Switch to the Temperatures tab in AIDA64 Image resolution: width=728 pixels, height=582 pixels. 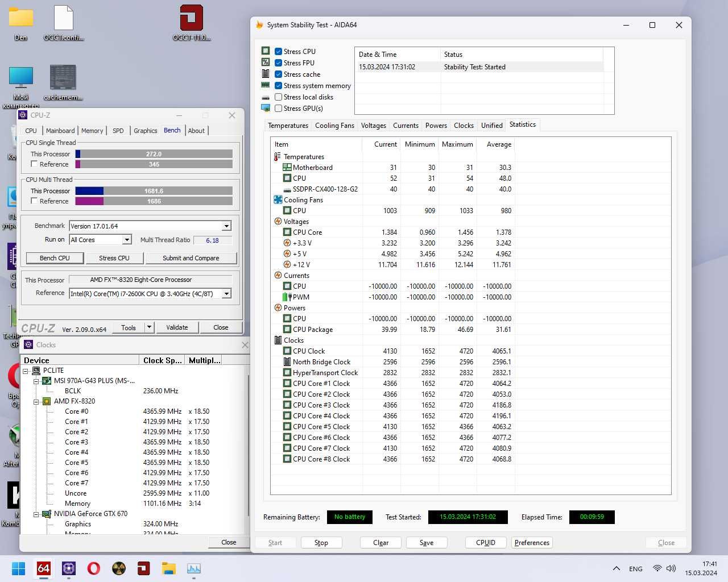(x=288, y=126)
